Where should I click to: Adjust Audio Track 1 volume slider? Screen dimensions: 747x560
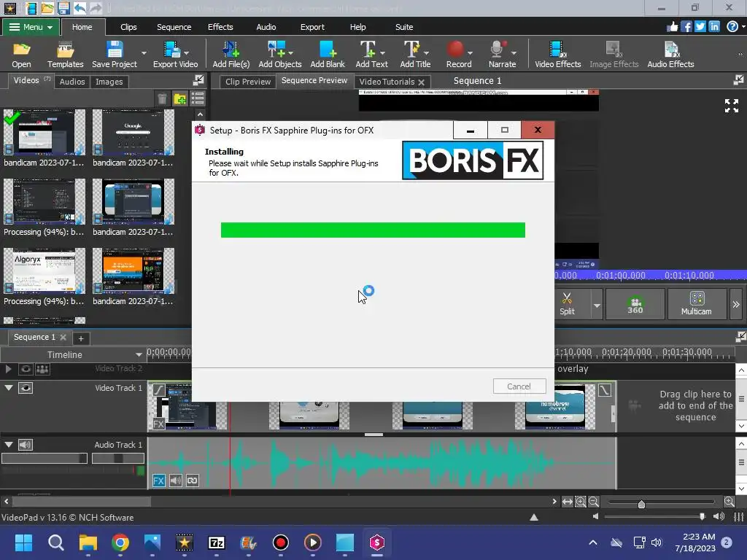click(x=44, y=458)
